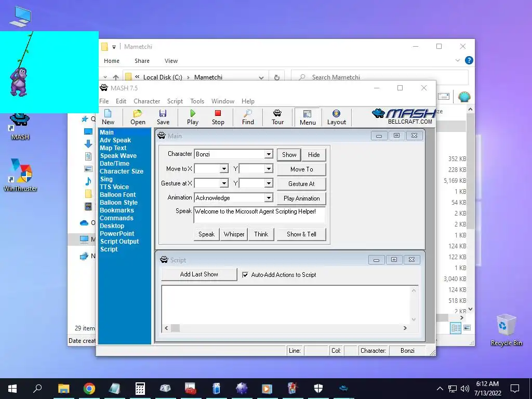This screenshot has width=532, height=399.
Task: Expand the ribbon chevron in Mametchi window
Action: pos(457,60)
